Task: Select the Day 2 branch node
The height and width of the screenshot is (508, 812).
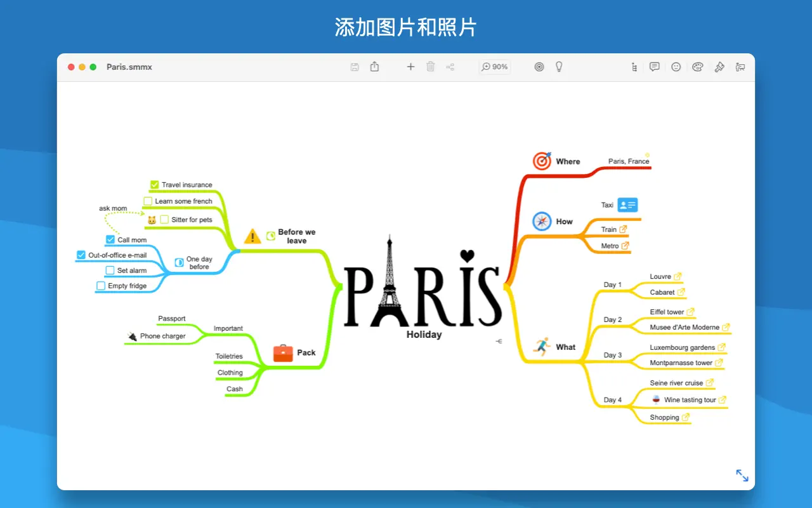Action: pyautogui.click(x=612, y=319)
